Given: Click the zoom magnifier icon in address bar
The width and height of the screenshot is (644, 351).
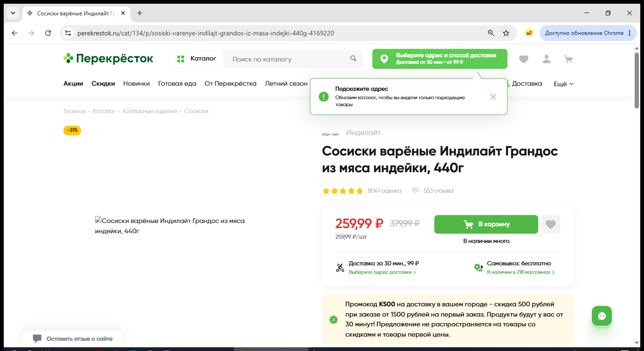Looking at the screenshot, I should tap(491, 33).
